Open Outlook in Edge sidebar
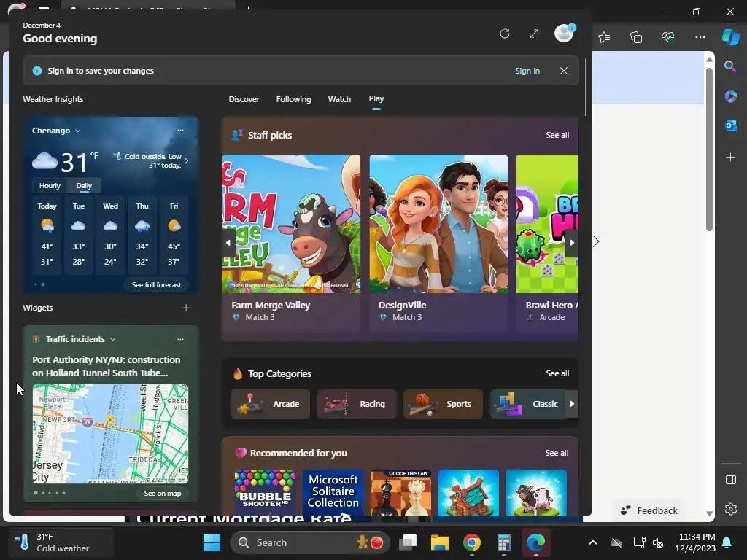The width and height of the screenshot is (747, 560). [730, 125]
